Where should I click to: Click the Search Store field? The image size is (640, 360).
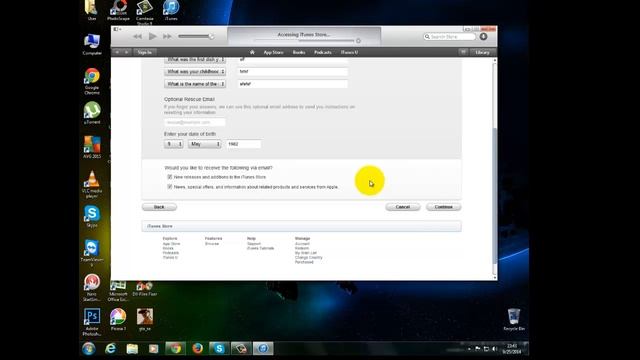click(450, 37)
